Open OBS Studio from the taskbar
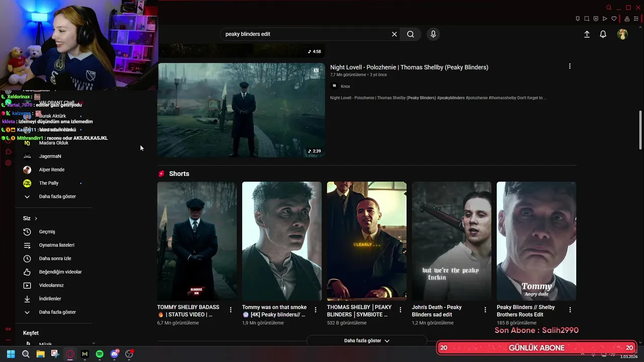The width and height of the screenshot is (644, 362). 129,354
